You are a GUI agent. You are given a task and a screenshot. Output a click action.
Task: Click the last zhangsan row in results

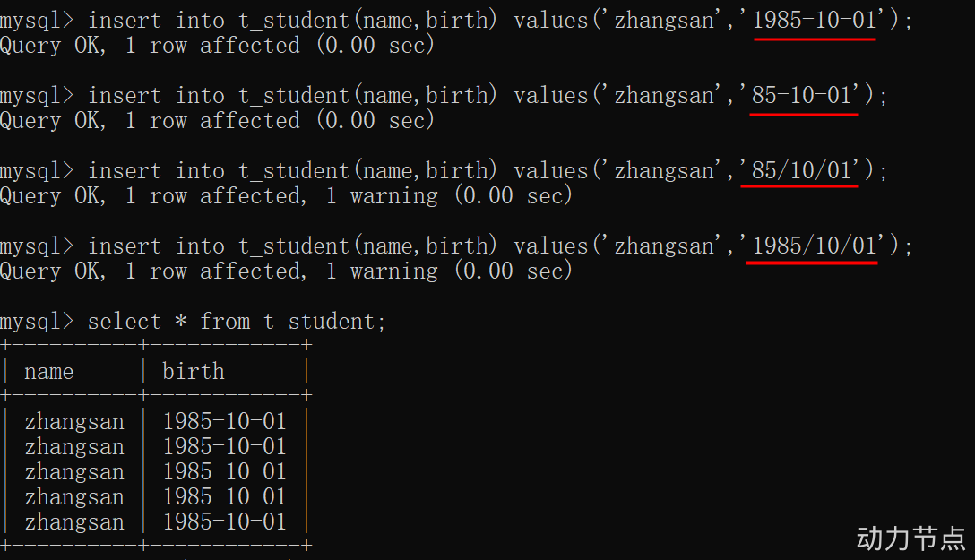pos(155,522)
